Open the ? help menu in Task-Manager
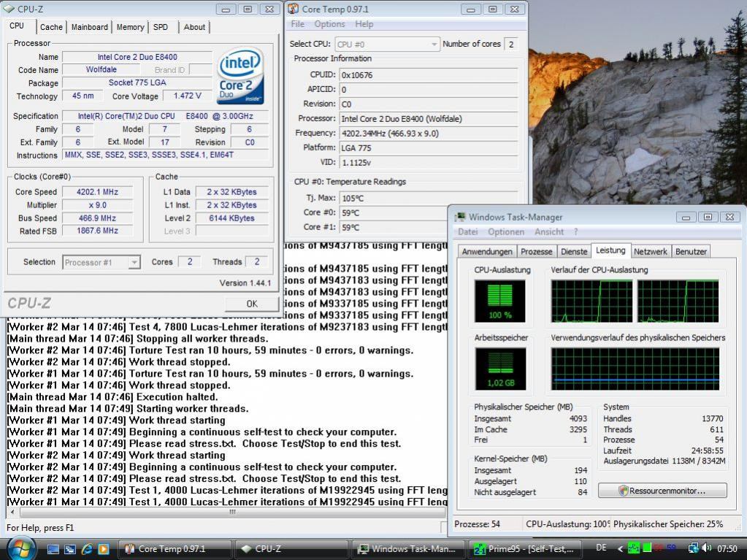The height and width of the screenshot is (560, 747). click(575, 232)
